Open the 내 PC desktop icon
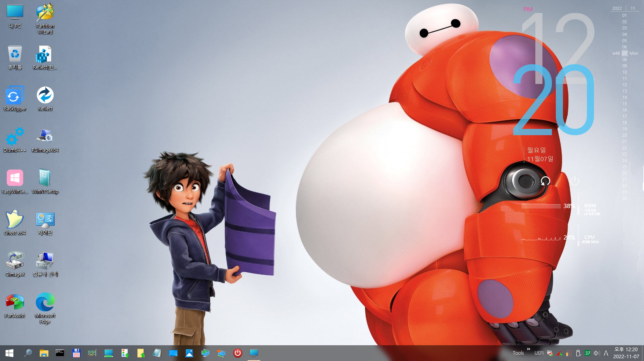 15,17
